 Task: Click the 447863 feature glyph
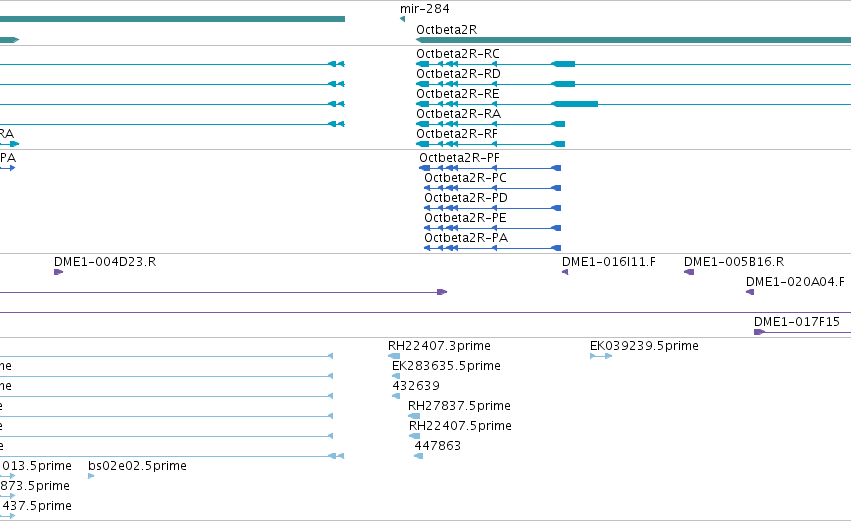tap(418, 456)
